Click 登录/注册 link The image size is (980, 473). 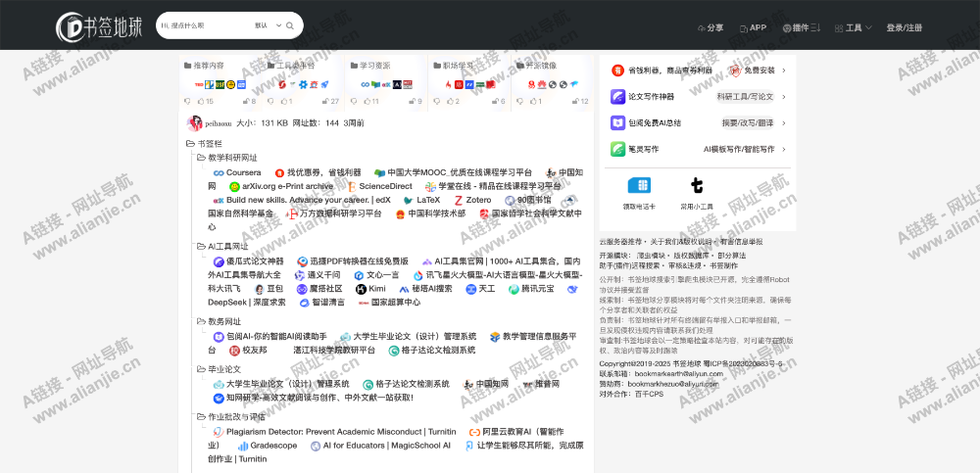point(904,27)
